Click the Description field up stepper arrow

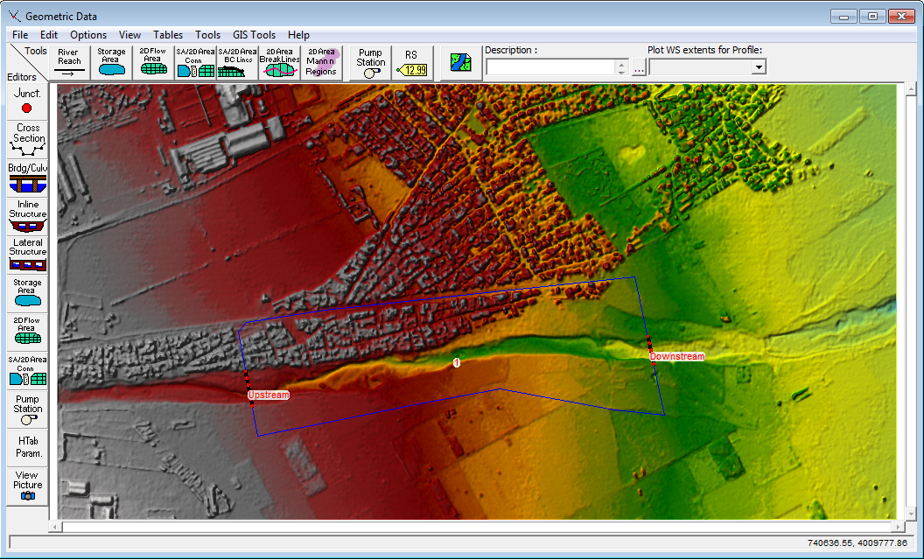[622, 63]
